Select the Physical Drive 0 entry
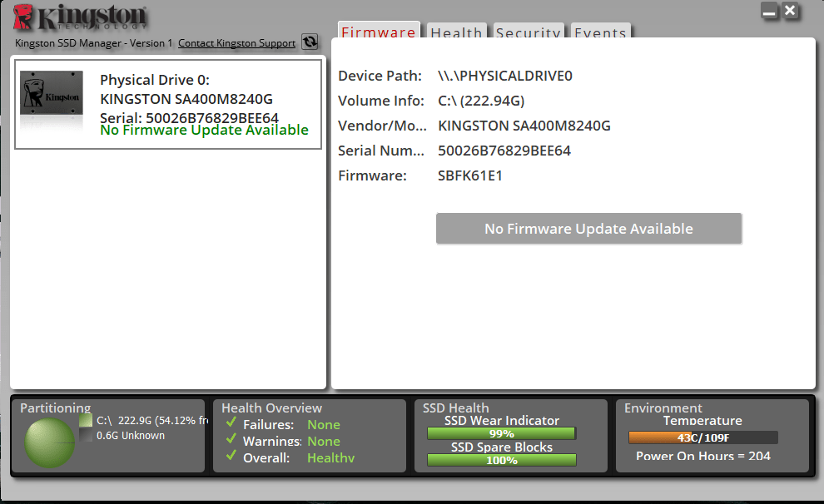 (168, 105)
